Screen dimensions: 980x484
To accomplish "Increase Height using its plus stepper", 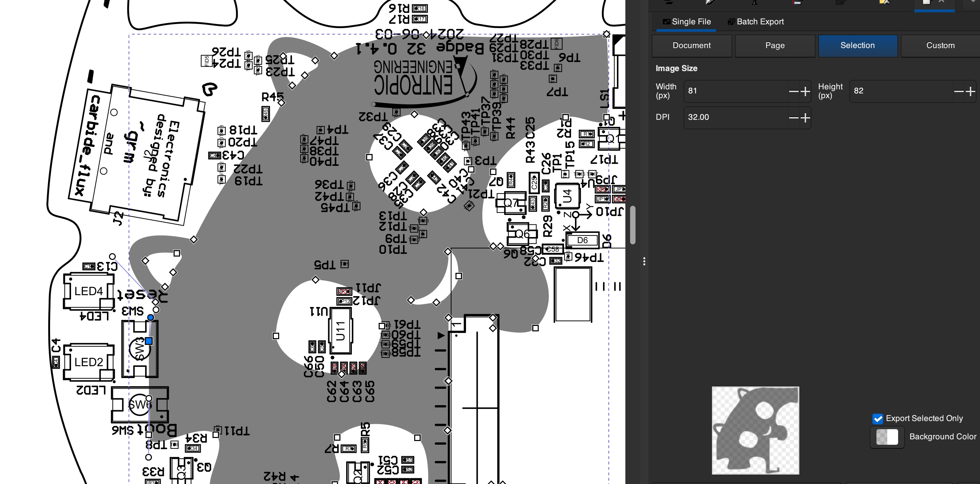I will pos(971,91).
